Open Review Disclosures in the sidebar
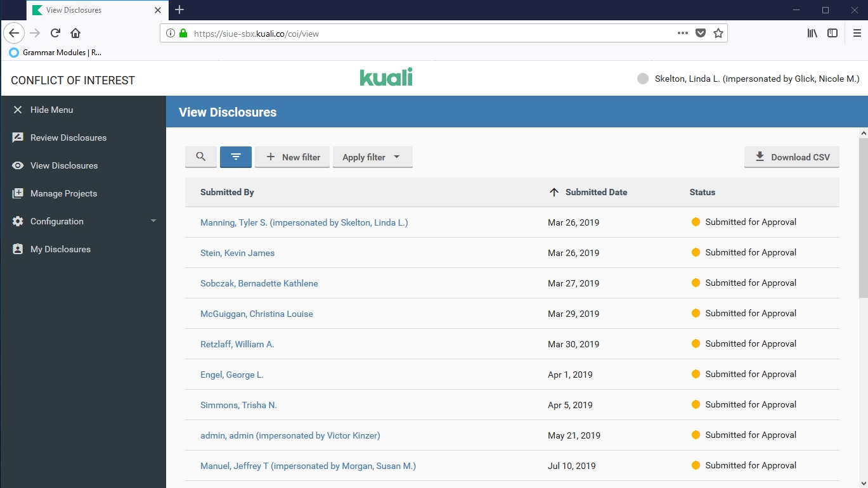 (x=68, y=138)
